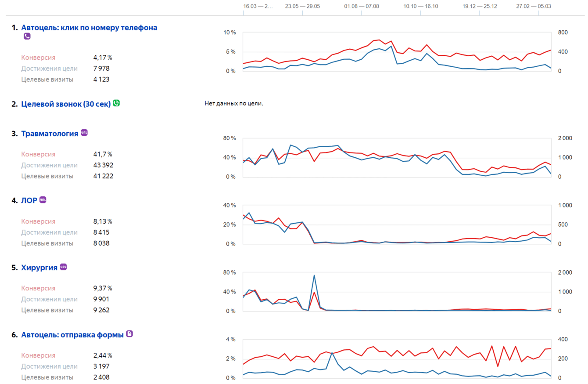Click the 10.10 — 16.10 timeline label
588x384 pixels.
(420, 6)
